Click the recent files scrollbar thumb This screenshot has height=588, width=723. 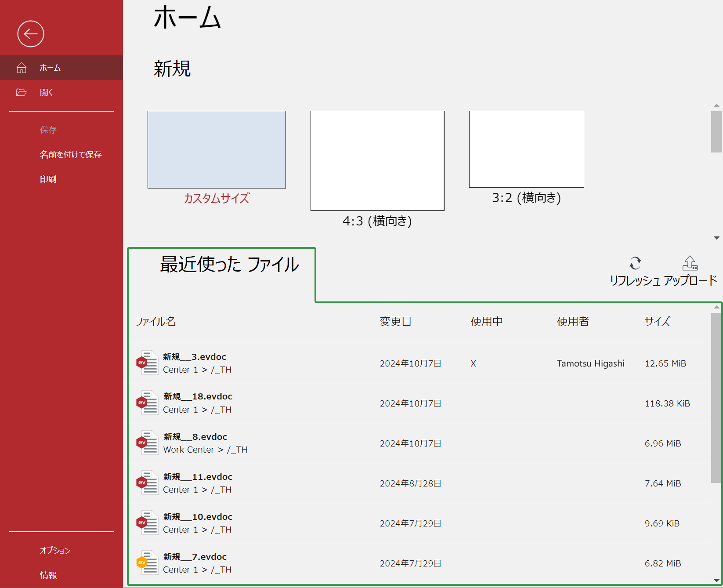coord(716,398)
